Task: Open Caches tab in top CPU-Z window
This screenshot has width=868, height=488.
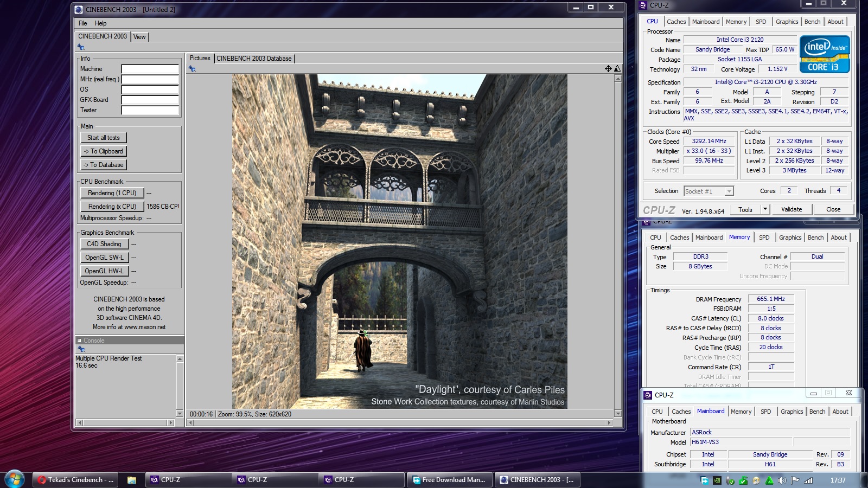Action: pyautogui.click(x=676, y=22)
